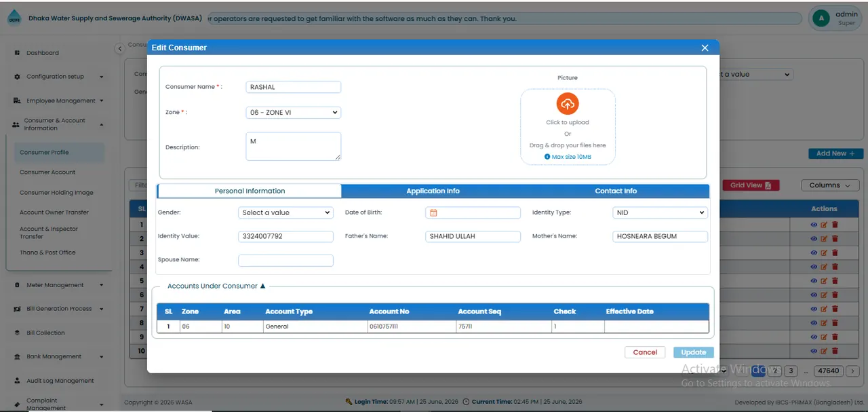868x412 pixels.
Task: Click the orange cloud upload icon
Action: [568, 104]
